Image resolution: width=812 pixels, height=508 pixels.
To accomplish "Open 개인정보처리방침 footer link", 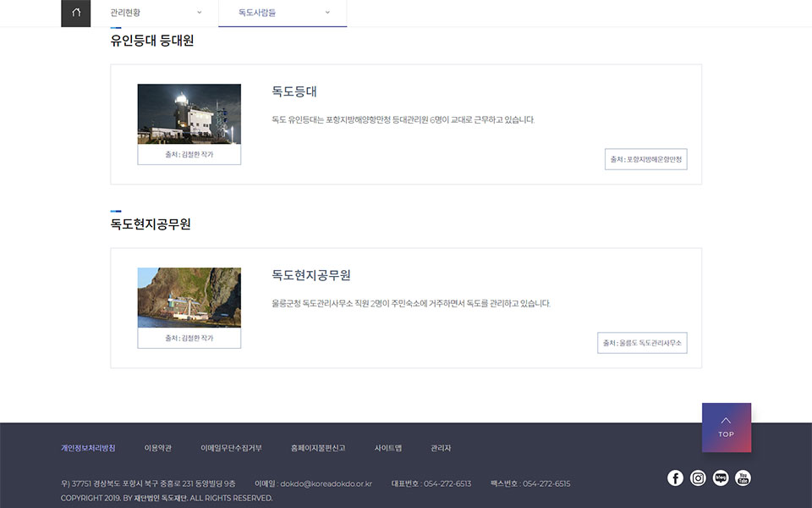I will (x=88, y=448).
